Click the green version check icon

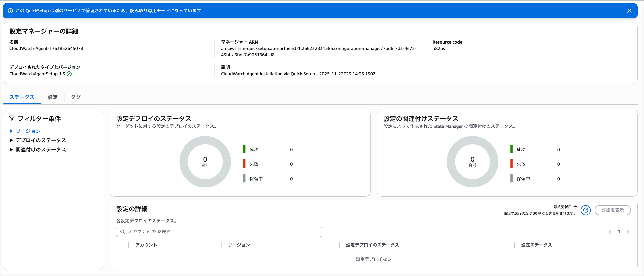69,74
